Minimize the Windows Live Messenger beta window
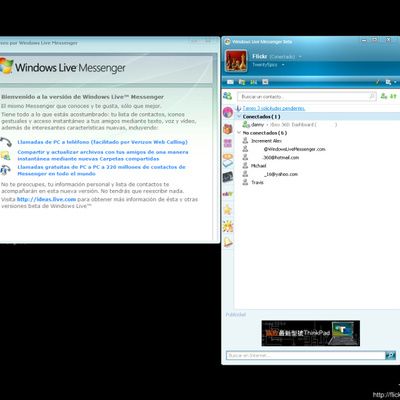The image size is (400, 400). coord(364,40)
